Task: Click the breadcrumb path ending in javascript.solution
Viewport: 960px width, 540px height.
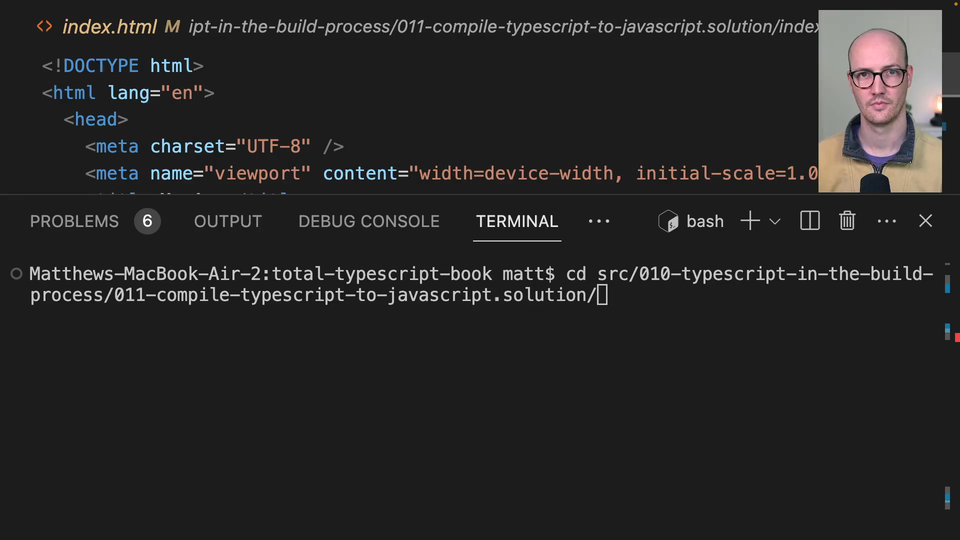Action: coord(500,27)
